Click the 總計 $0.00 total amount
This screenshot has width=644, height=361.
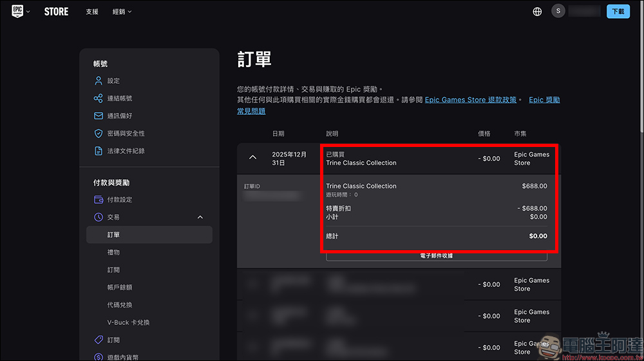click(x=538, y=237)
